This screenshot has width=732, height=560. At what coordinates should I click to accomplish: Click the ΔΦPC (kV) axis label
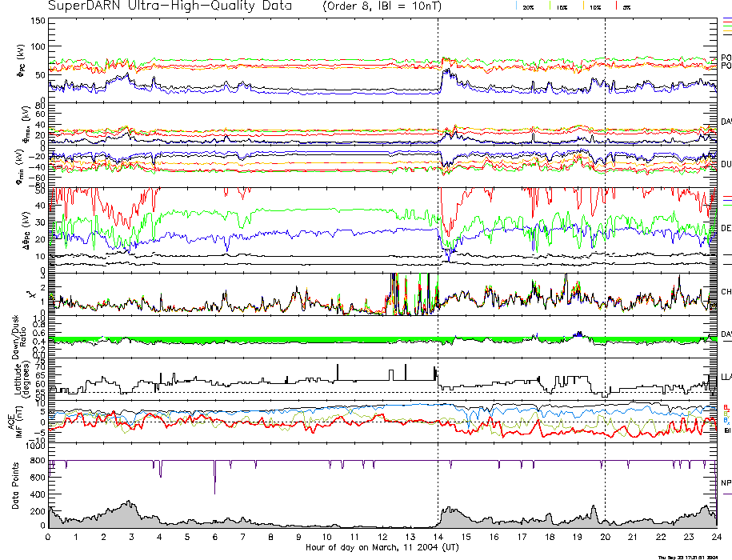coord(26,230)
